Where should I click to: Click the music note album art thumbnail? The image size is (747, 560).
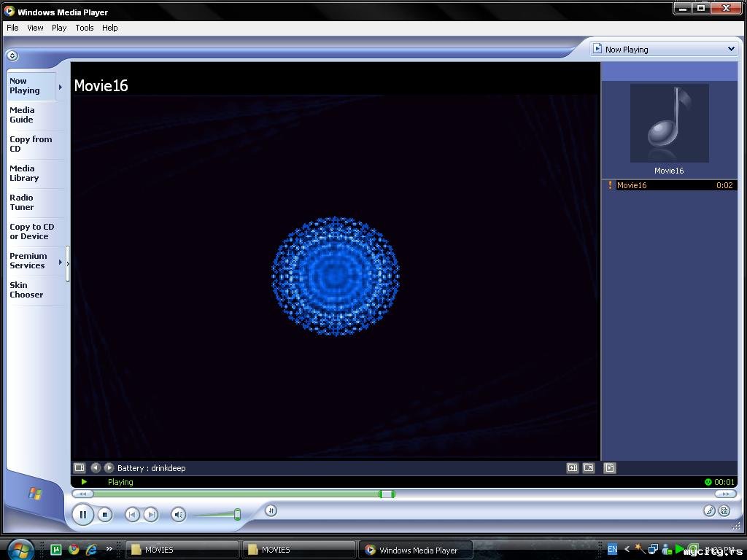pos(670,123)
